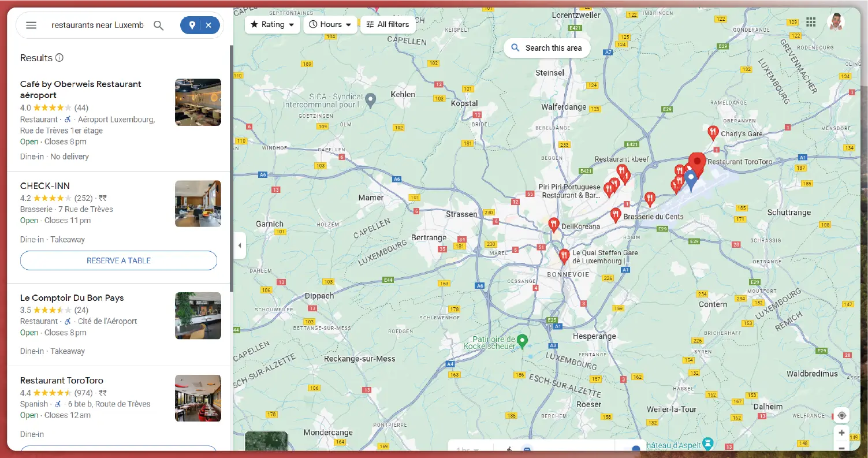Click the Kopstal town label

[x=464, y=103]
